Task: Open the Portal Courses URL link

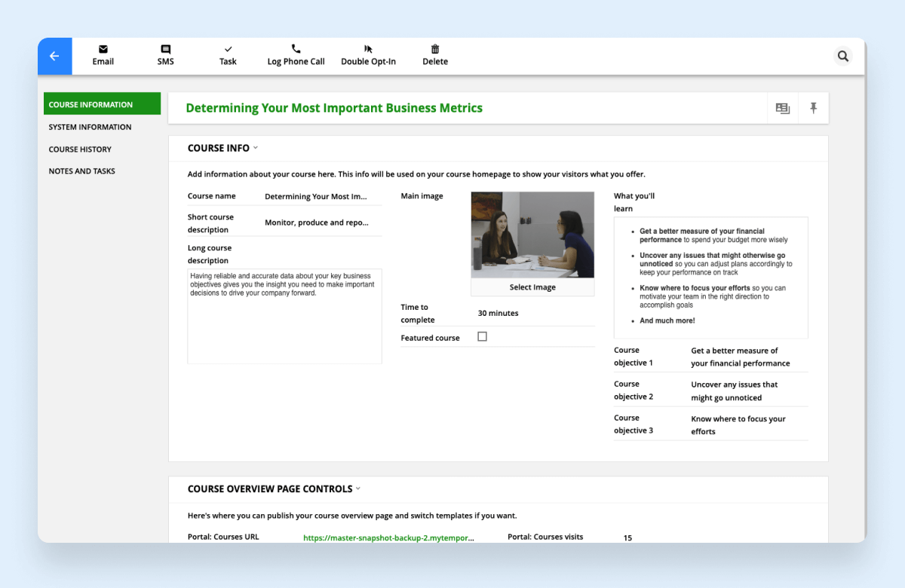Action: 388,538
